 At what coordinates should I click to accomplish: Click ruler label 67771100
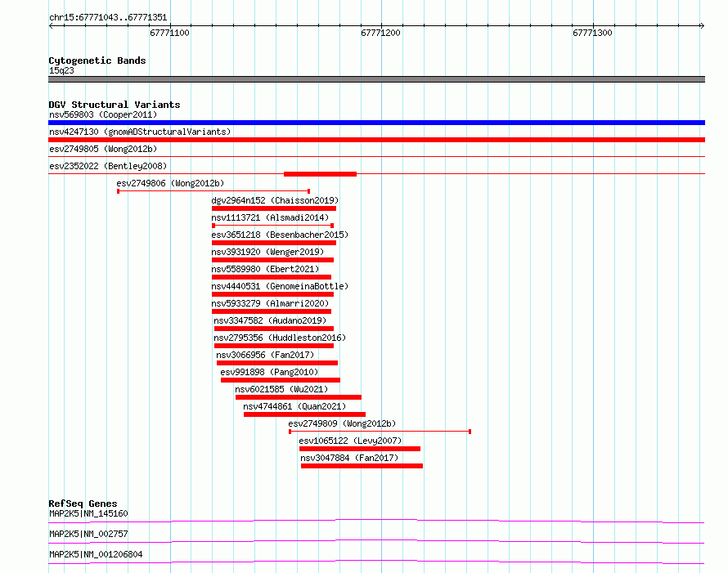click(169, 33)
